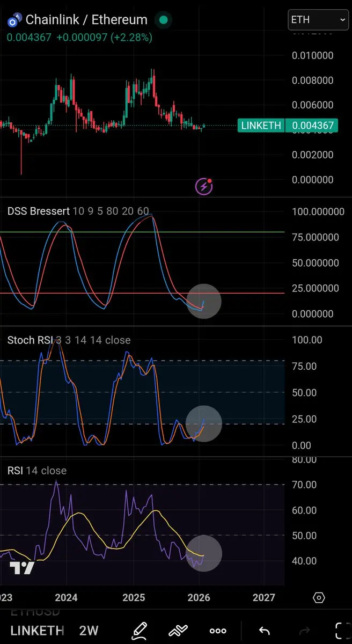Change the 2W timeframe interval
352x644 pixels.
(89, 630)
